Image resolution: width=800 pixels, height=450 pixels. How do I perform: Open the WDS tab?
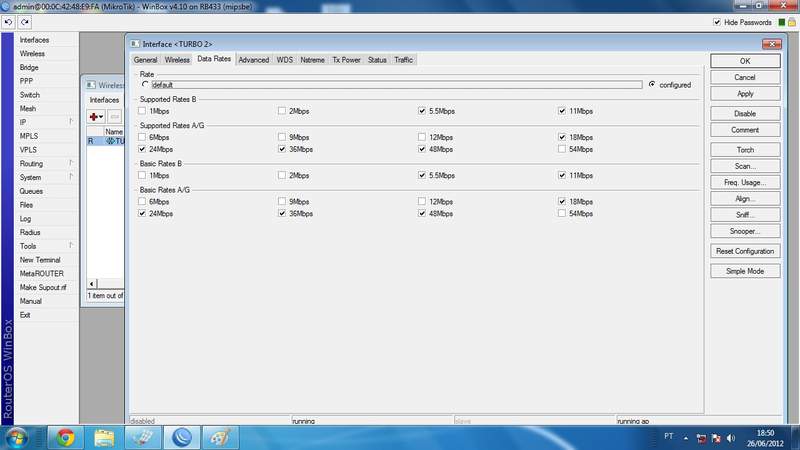[x=285, y=60]
